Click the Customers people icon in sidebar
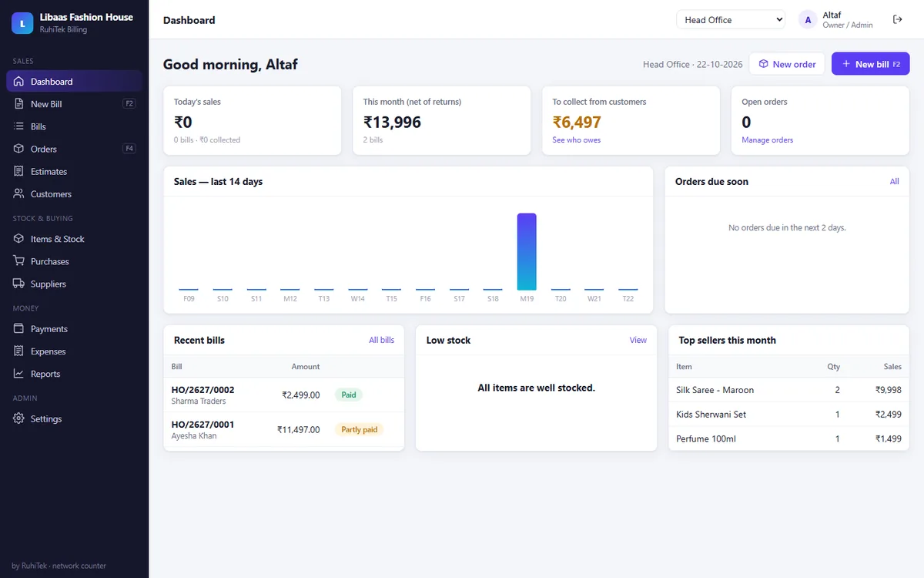The width and height of the screenshot is (924, 578). coord(18,193)
